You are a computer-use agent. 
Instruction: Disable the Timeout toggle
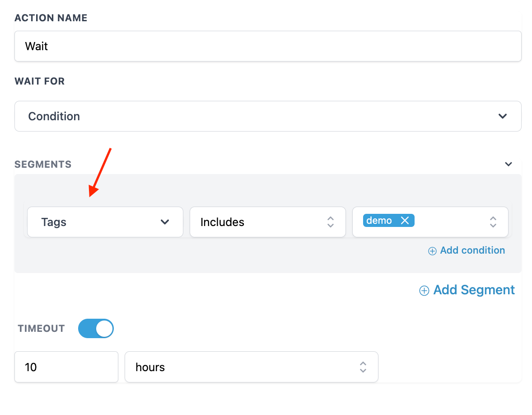pos(96,329)
